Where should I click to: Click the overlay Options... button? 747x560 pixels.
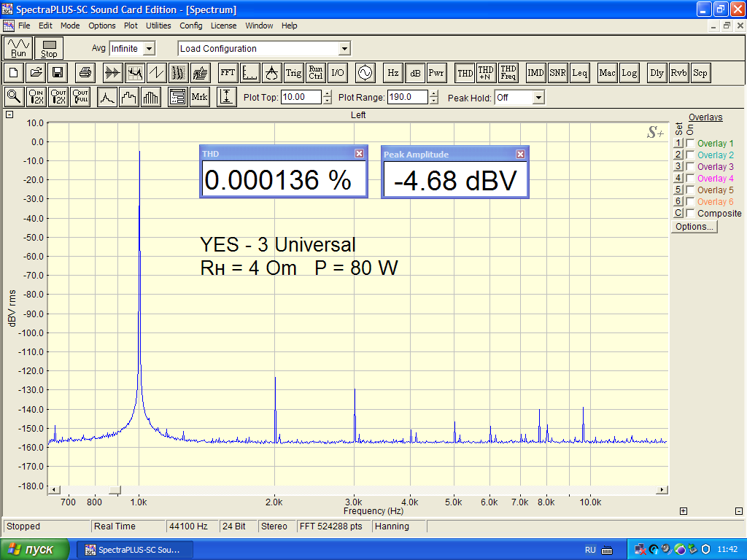tap(694, 227)
